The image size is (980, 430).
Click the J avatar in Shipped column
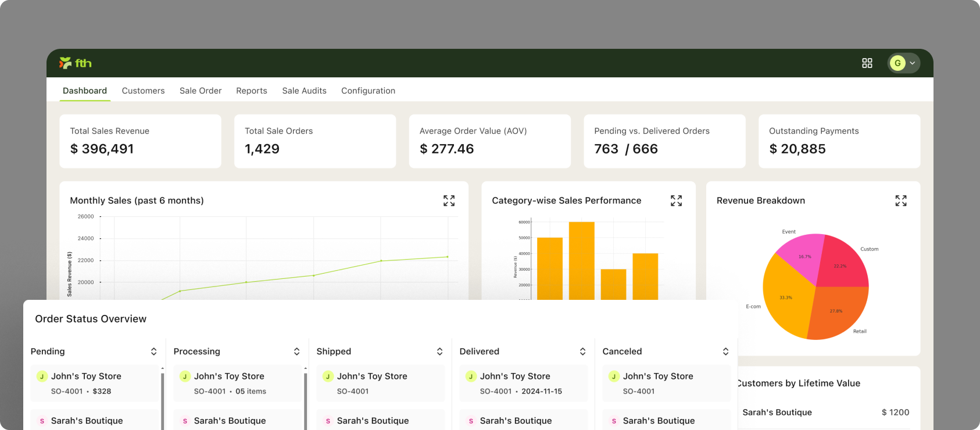pyautogui.click(x=328, y=377)
